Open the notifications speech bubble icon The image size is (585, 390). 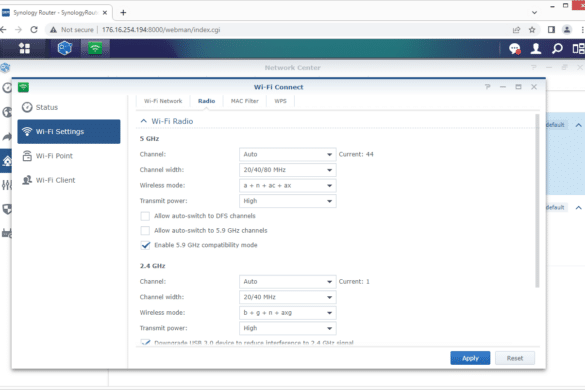pos(515,49)
